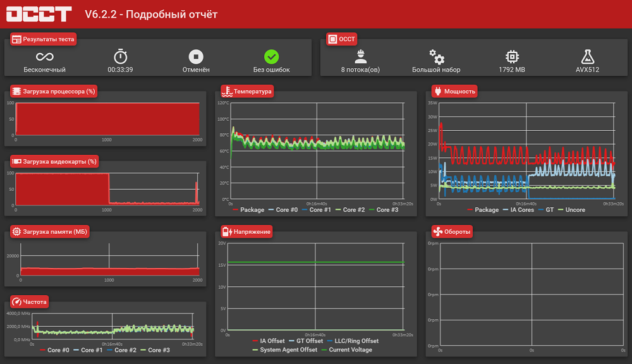Screen dimensions: 632x364
Task: Toggle Core #0 in Частота legend
Action: (54, 350)
